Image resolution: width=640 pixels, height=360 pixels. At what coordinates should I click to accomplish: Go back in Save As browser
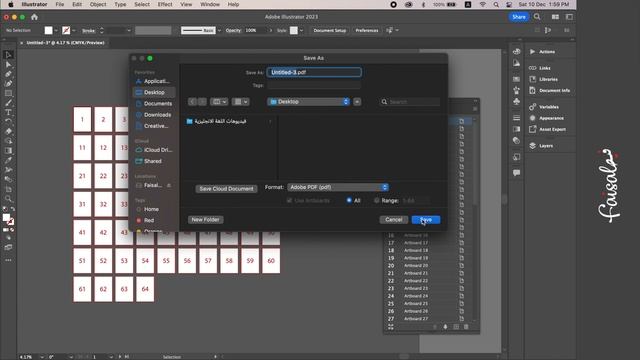pos(192,102)
